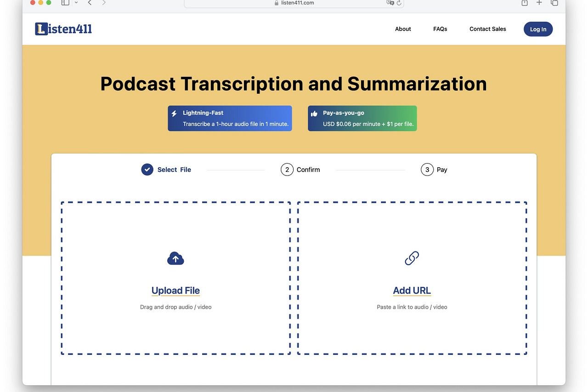Select the step 2 Confirm indicator
The image size is (588, 392).
point(287,170)
